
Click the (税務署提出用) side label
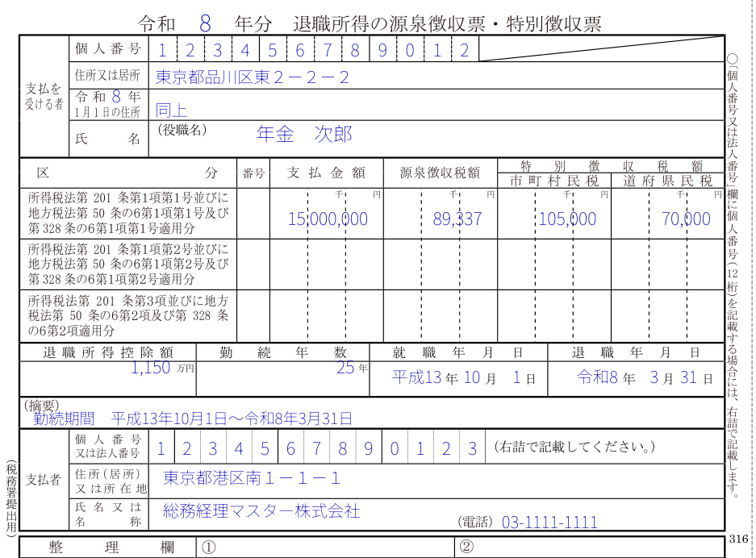11,498
